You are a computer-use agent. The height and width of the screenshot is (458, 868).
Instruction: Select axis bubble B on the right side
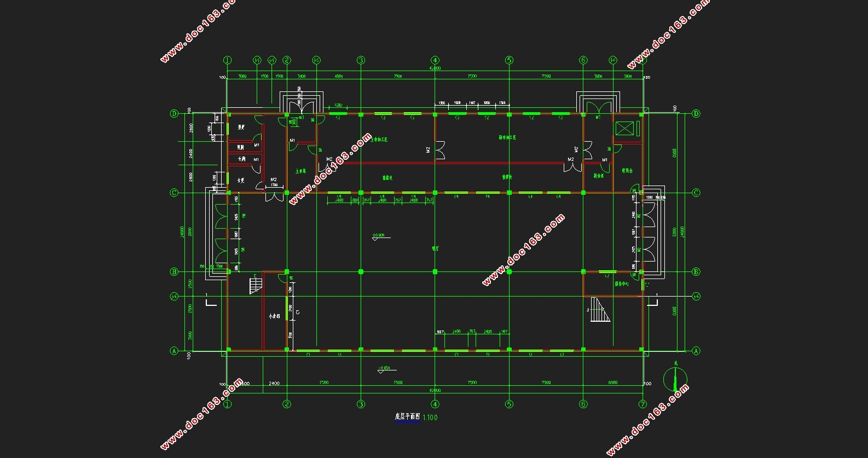(696, 271)
